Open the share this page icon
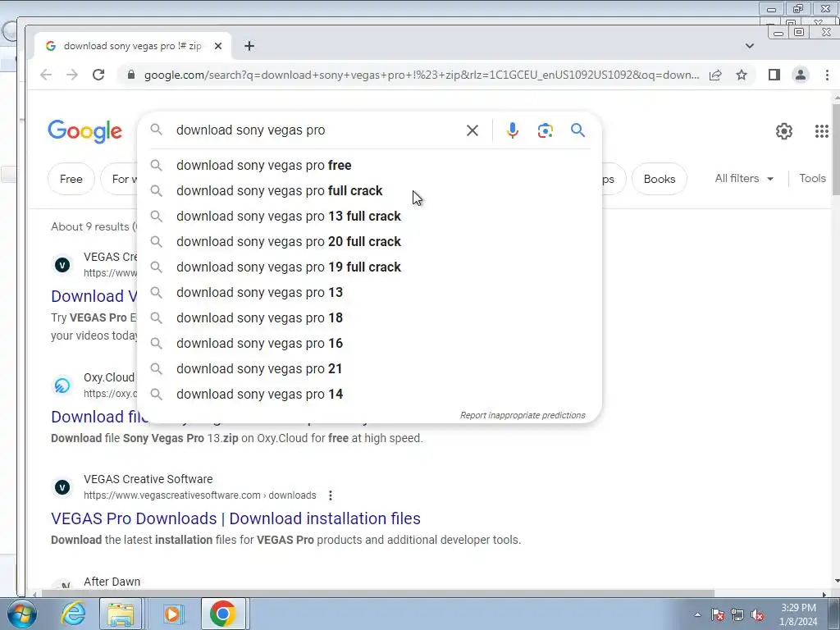The width and height of the screenshot is (840, 630). [715, 75]
